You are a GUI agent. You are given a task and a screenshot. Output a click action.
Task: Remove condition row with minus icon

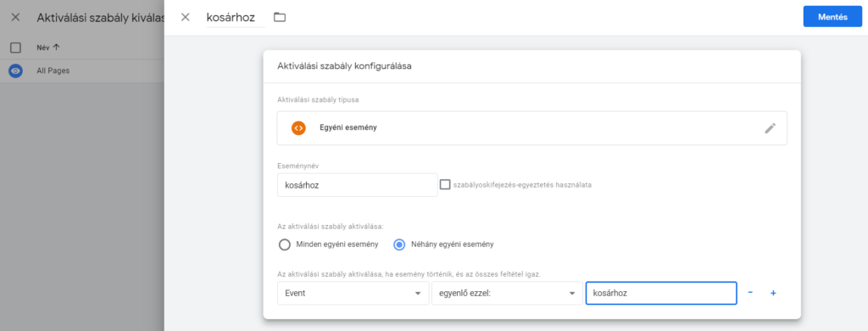[750, 292]
